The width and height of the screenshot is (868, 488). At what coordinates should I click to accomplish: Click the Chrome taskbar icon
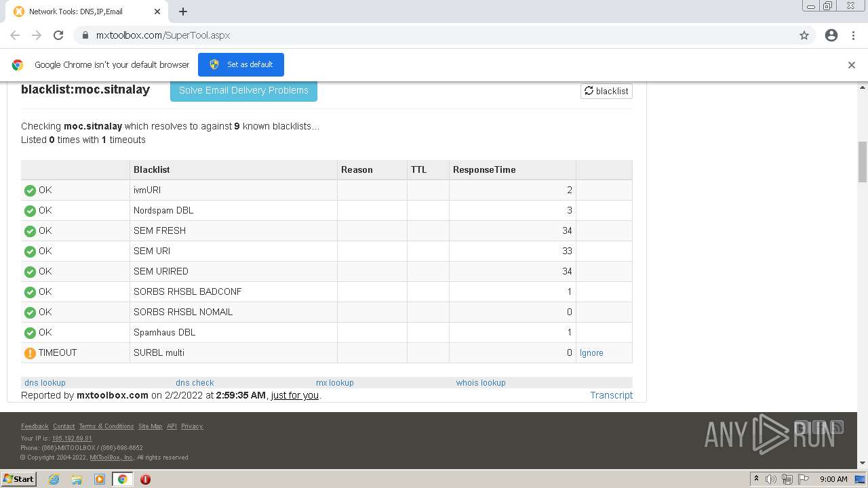(x=122, y=479)
